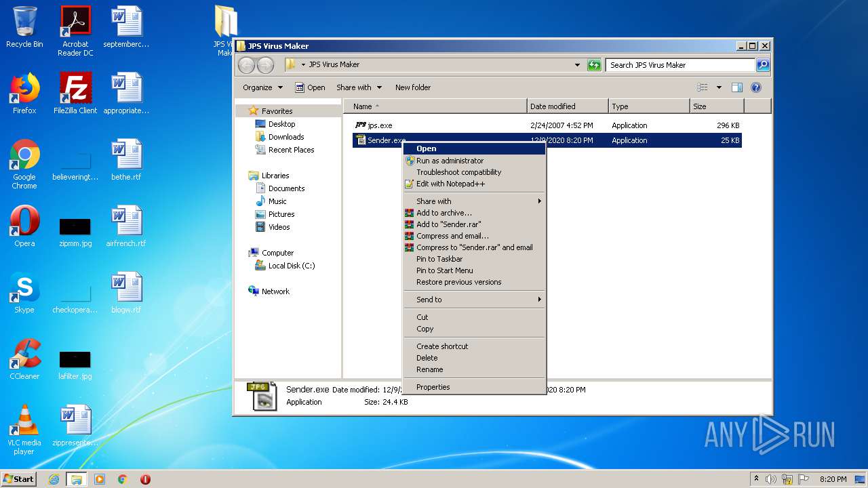Select lafilter.jpg file on desktop
This screenshot has width=868, height=488.
coord(75,365)
